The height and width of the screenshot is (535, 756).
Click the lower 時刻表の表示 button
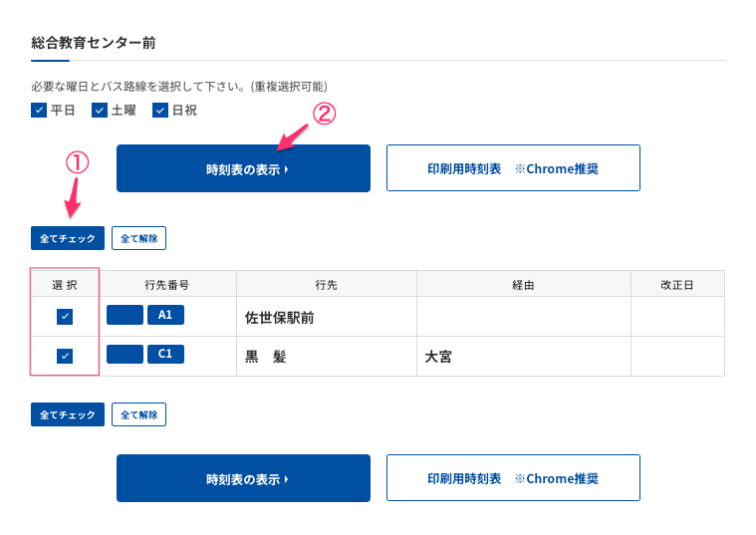(x=243, y=478)
